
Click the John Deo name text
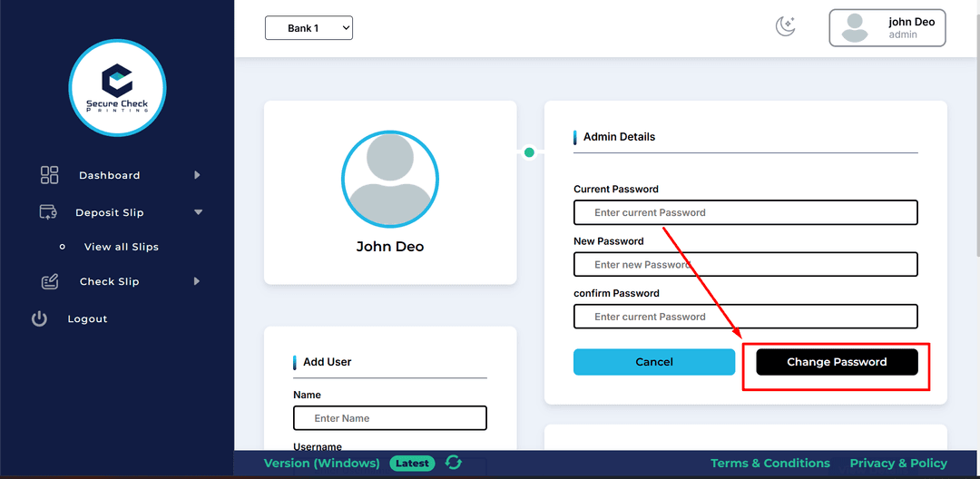click(390, 247)
